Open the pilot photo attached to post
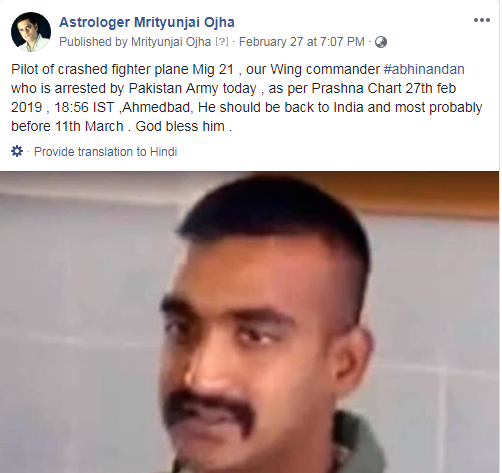The image size is (502, 473). (249, 322)
